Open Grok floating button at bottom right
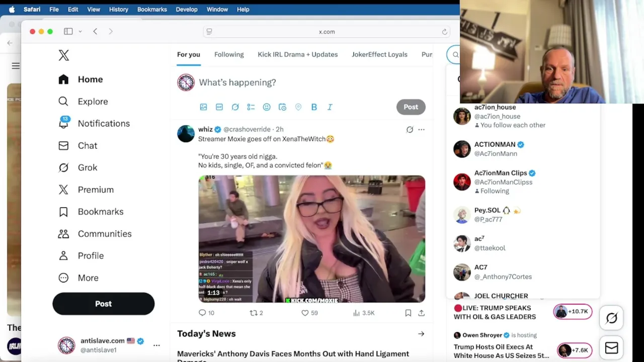644x362 pixels. tap(611, 318)
